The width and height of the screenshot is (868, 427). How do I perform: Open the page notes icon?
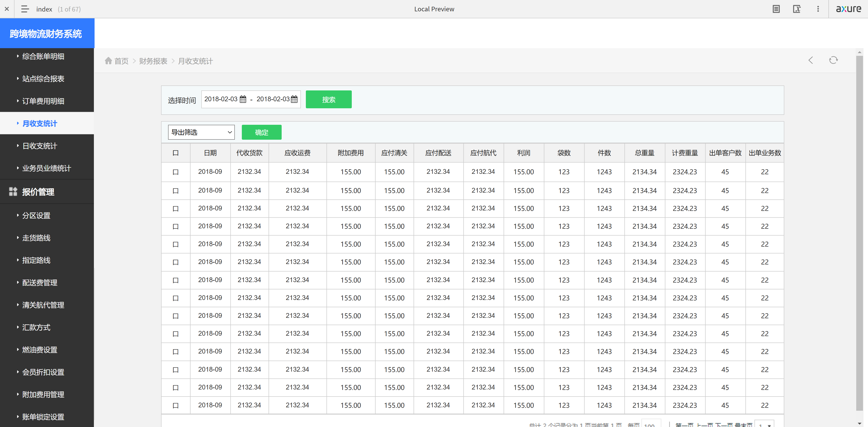(776, 9)
